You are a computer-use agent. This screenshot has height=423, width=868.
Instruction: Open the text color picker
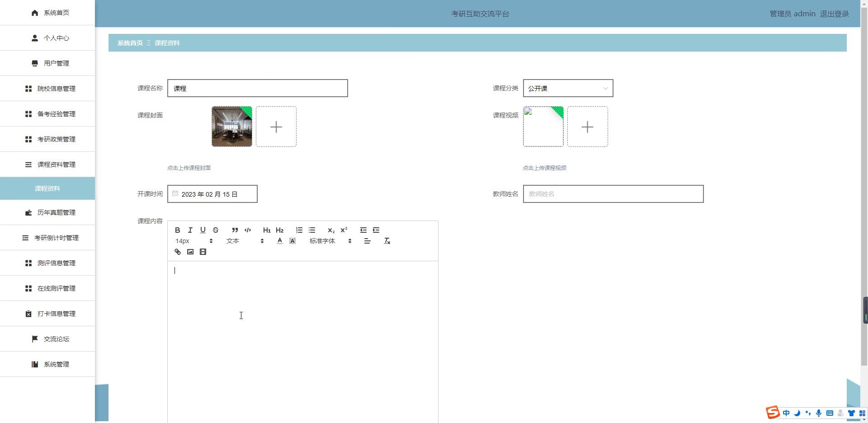280,241
